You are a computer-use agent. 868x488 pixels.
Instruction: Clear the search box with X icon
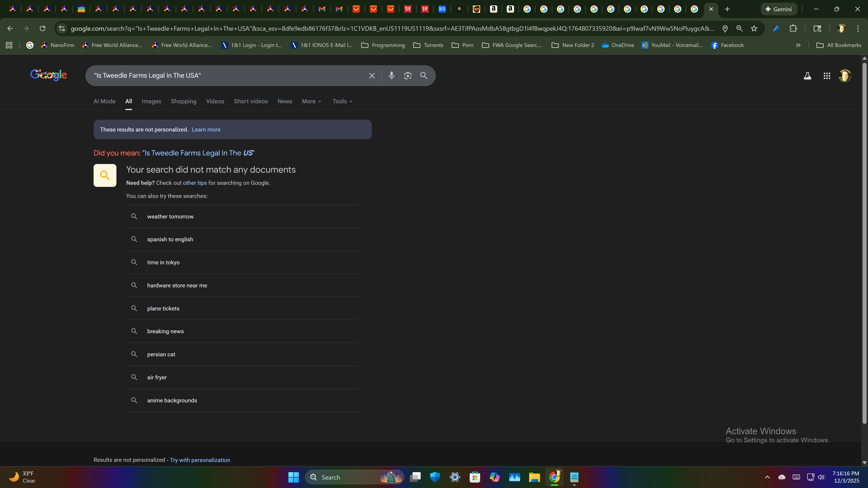372,75
